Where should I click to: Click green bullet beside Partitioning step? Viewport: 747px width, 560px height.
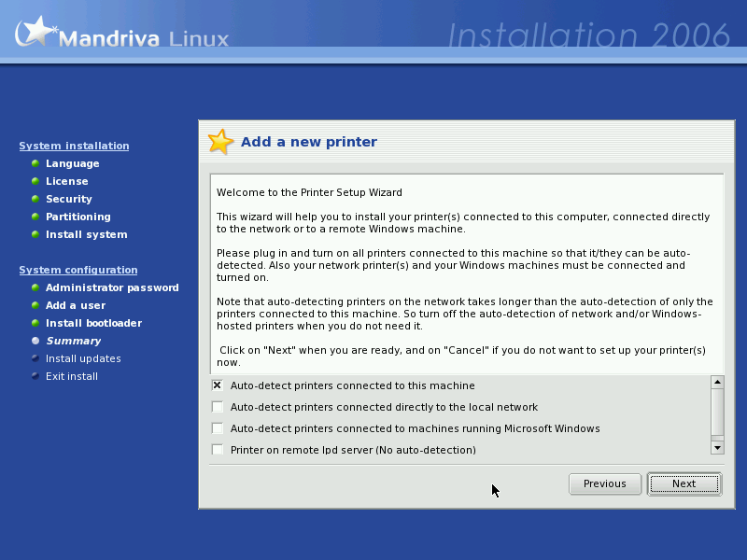click(35, 217)
